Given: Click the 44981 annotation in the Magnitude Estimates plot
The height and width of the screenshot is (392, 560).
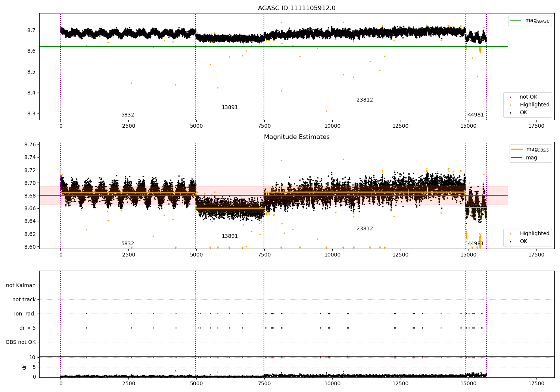Looking at the screenshot, I should [476, 244].
